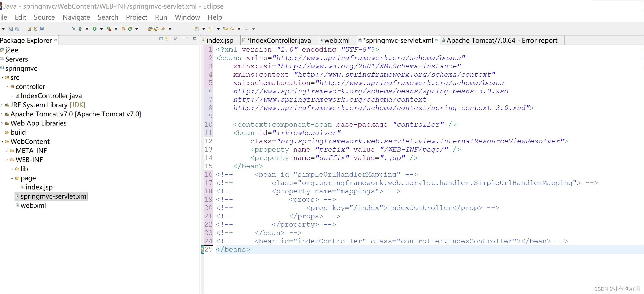Collapse the WEB-INF folder
Screen dimensions: 644x294
tap(7, 160)
